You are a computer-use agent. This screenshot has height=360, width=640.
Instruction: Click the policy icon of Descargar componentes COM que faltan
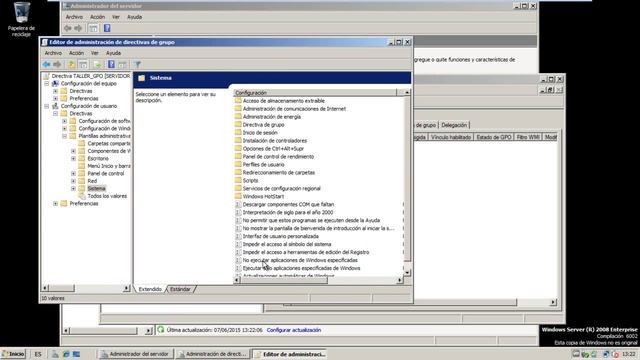tap(238, 204)
